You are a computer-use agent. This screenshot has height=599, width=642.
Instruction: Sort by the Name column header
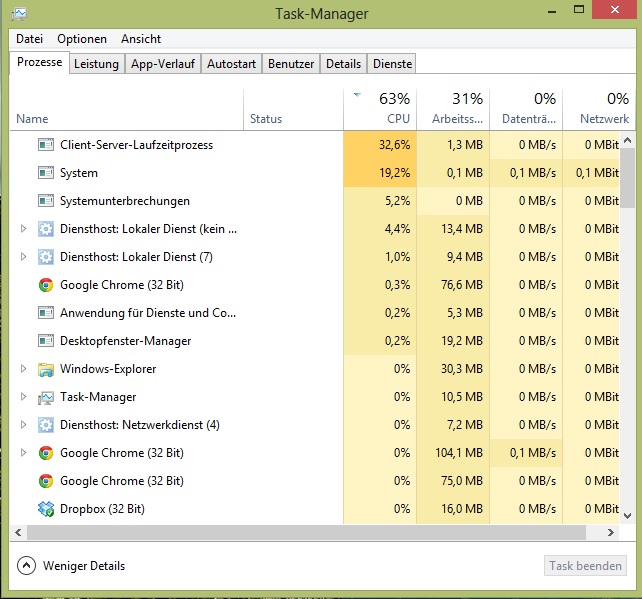pyautogui.click(x=127, y=110)
